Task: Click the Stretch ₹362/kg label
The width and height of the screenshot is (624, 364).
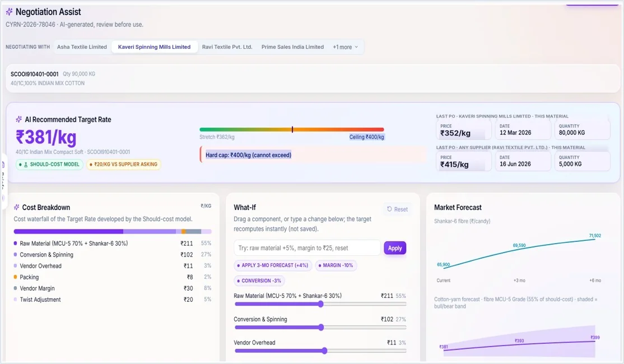Action: click(217, 137)
